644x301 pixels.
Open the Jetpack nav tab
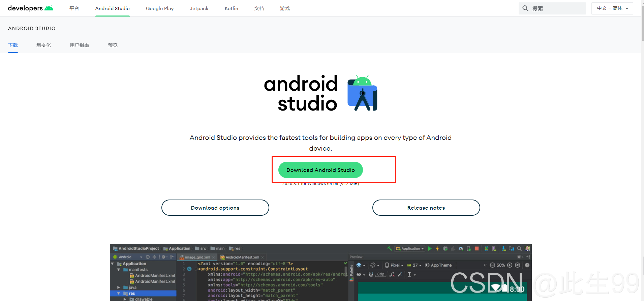[199, 8]
